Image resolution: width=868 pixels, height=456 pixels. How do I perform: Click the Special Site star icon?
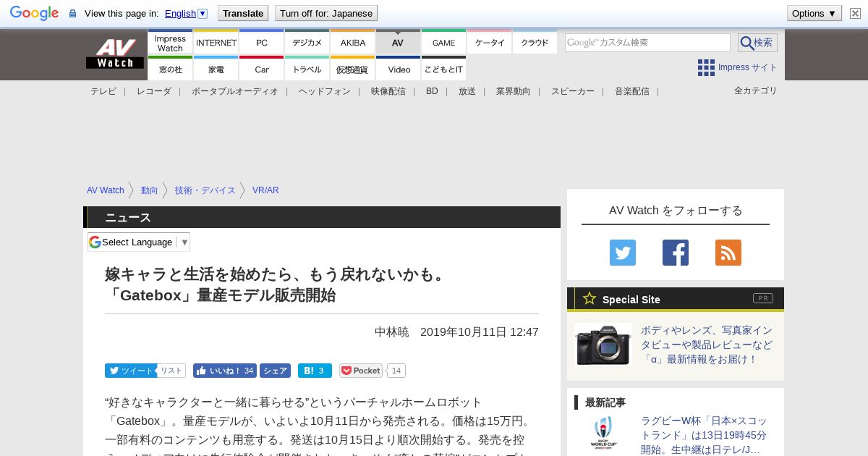(590, 298)
